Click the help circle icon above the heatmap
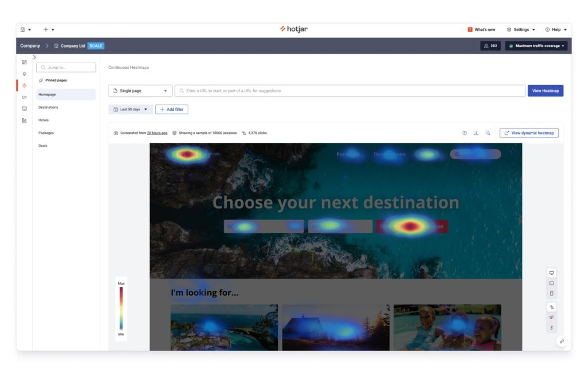The height and width of the screenshot is (374, 588). click(464, 132)
